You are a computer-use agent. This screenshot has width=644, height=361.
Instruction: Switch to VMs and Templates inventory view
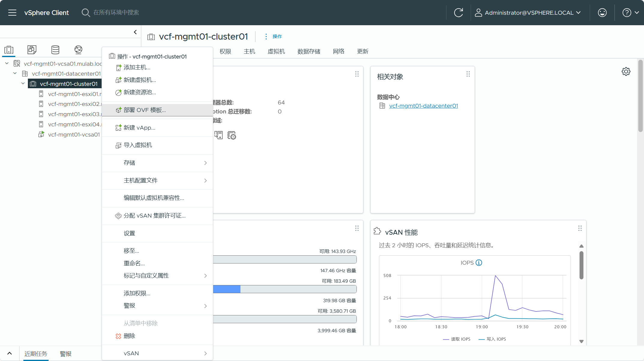click(x=32, y=50)
